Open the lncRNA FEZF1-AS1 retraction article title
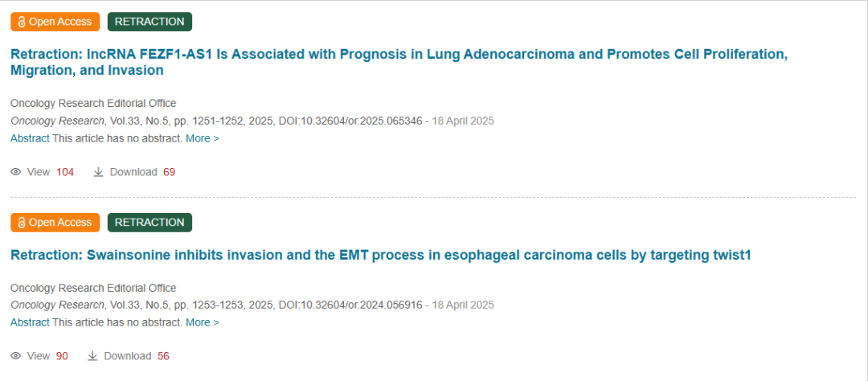Image resolution: width=868 pixels, height=381 pixels. pyautogui.click(x=399, y=63)
